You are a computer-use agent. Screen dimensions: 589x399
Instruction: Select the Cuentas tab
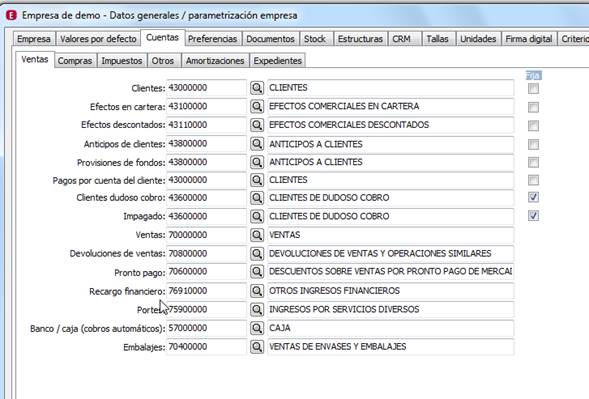pos(162,38)
